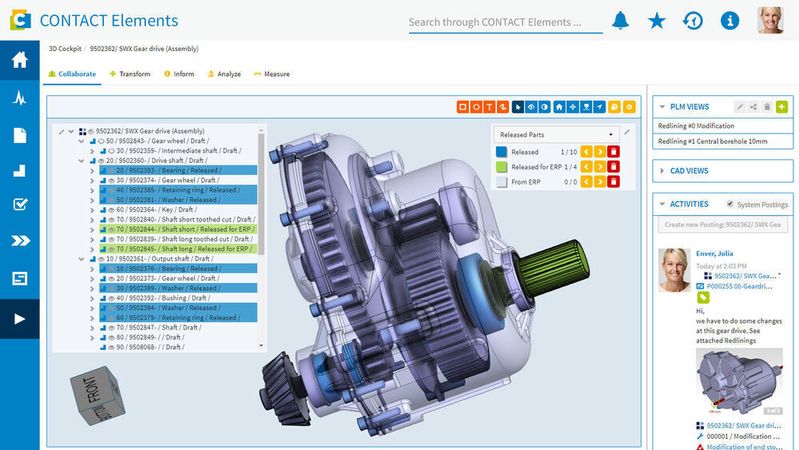The image size is (799, 450).
Task: Toggle visibility of Bushing / Draft part
Action: point(111,298)
